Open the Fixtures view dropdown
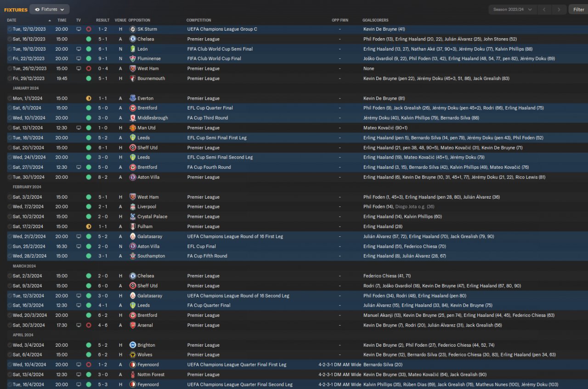The image size is (588, 389). [x=50, y=9]
